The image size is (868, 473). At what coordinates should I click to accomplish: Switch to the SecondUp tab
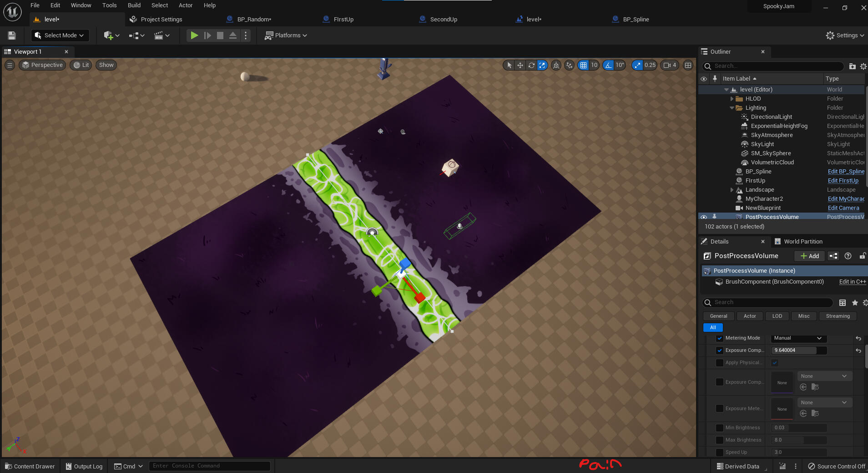(x=444, y=19)
